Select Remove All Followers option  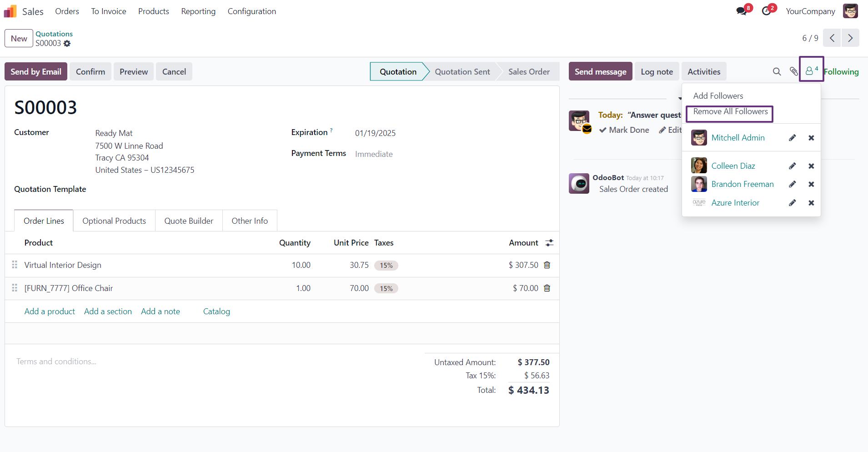(730, 112)
